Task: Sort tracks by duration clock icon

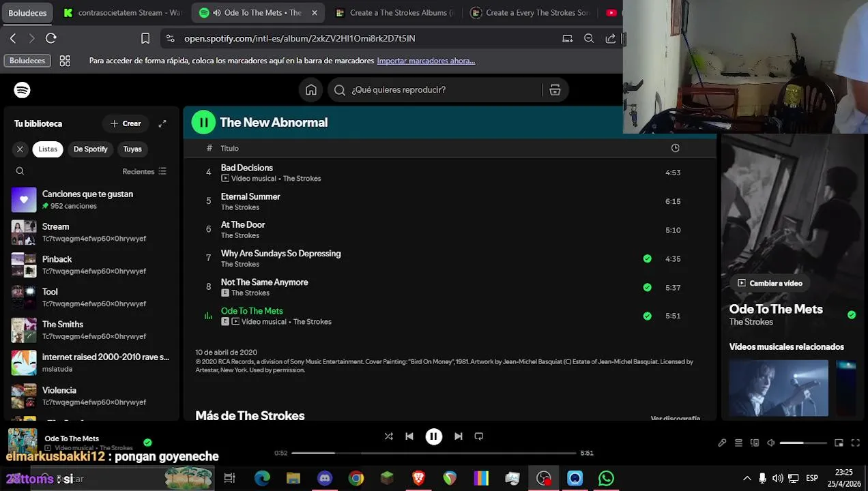Action: coord(675,148)
